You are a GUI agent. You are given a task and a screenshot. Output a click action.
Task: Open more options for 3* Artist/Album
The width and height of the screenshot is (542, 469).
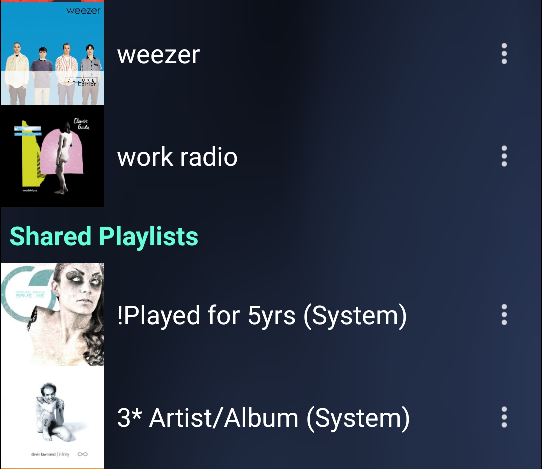click(504, 417)
